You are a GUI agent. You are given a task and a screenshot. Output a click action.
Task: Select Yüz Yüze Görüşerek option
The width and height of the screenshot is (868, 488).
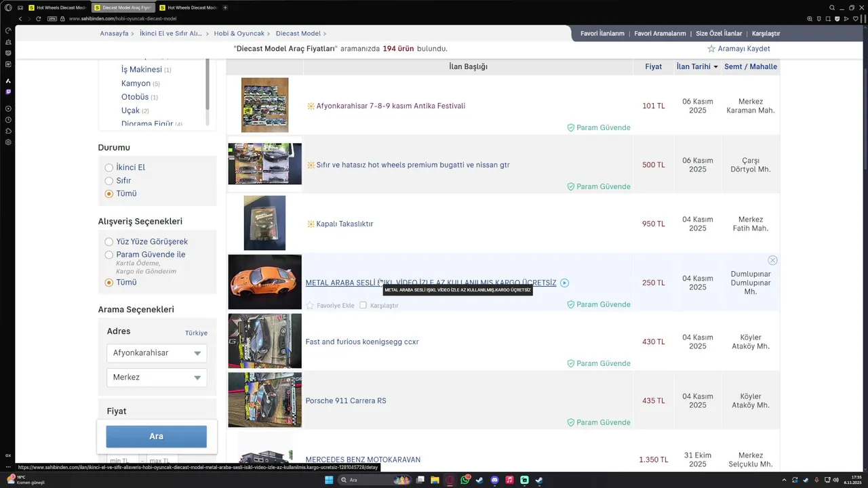point(108,242)
